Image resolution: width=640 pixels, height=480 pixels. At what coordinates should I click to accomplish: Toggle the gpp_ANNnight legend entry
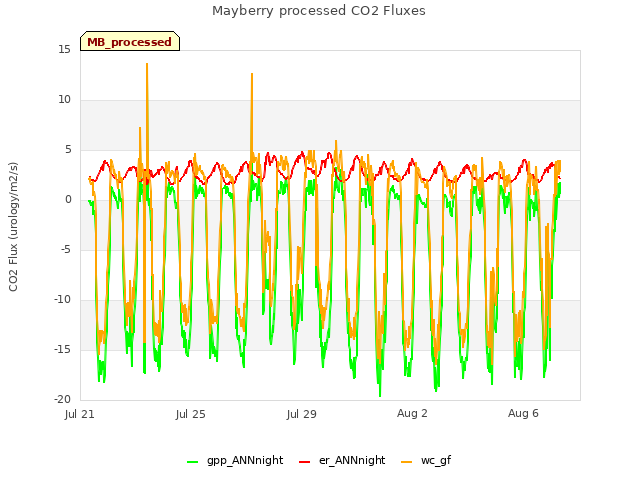(x=235, y=460)
